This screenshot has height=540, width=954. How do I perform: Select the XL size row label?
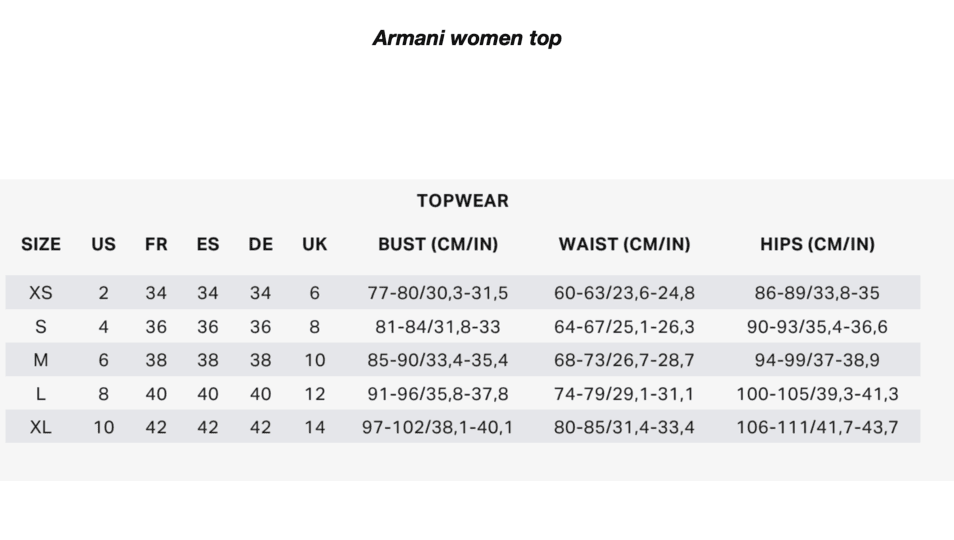pos(41,428)
